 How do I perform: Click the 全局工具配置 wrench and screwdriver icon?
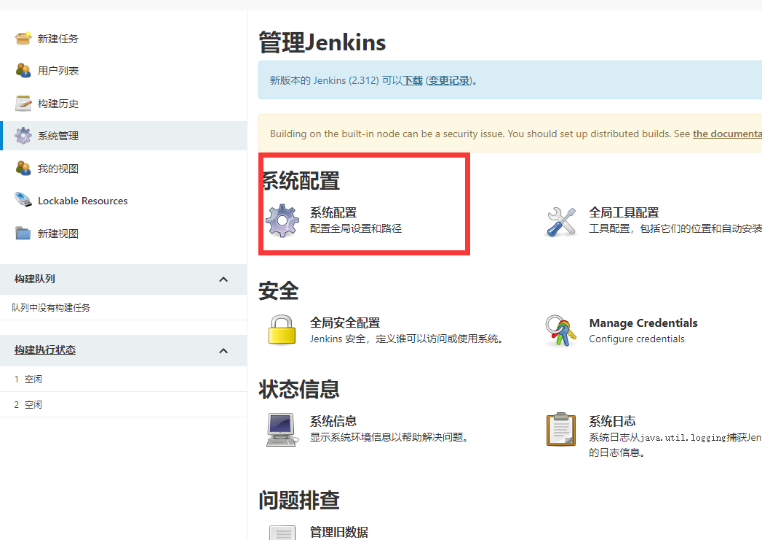click(x=561, y=222)
